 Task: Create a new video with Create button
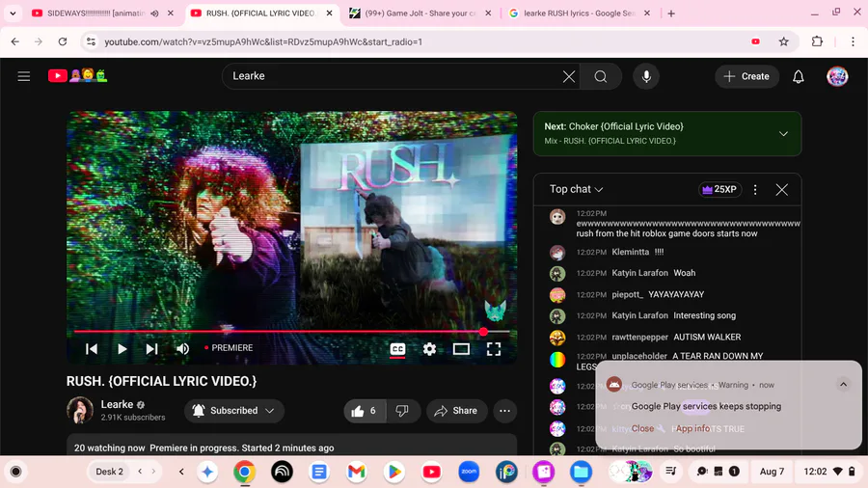[x=746, y=76]
